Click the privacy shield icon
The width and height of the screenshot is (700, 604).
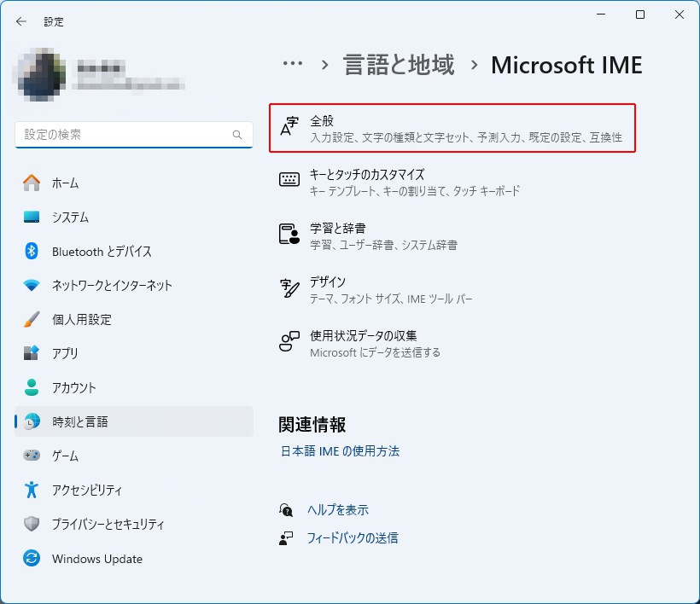32,524
